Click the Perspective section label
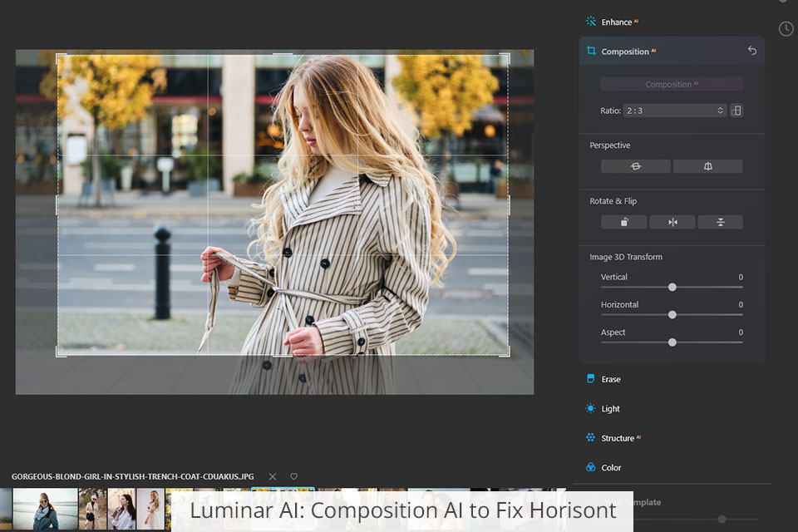 coord(609,145)
